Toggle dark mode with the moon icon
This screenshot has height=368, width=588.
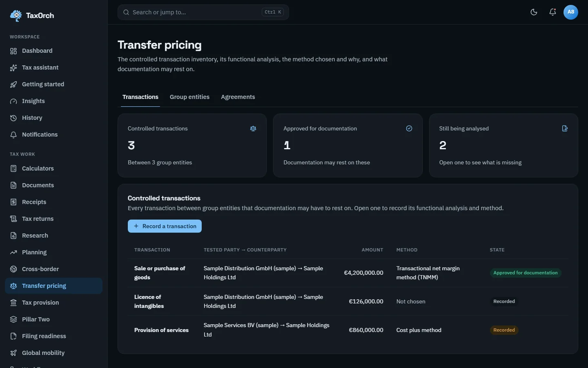click(534, 12)
